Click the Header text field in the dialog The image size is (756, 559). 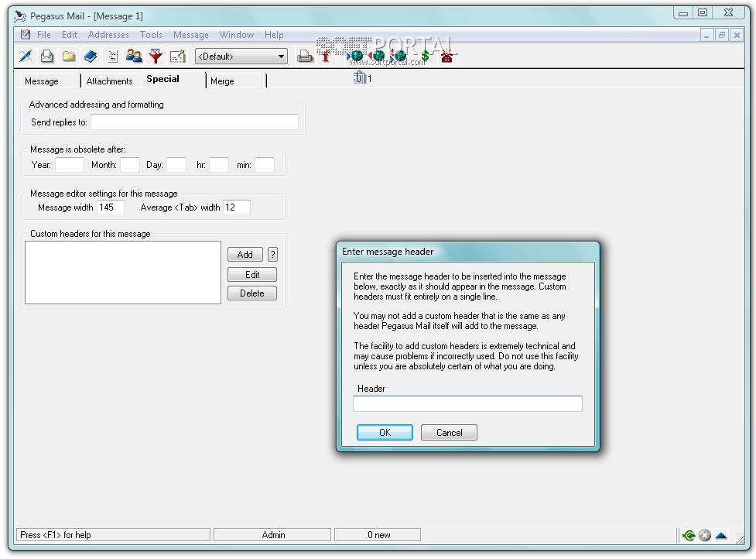(467, 404)
